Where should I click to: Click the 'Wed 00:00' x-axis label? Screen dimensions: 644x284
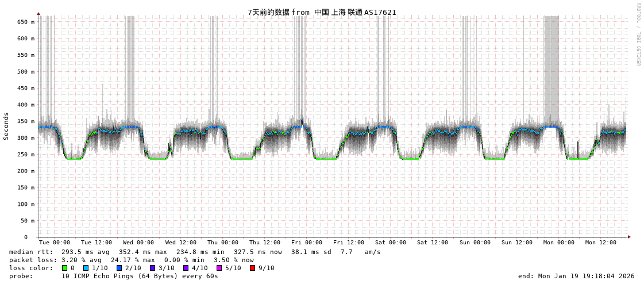pyautogui.click(x=138, y=243)
